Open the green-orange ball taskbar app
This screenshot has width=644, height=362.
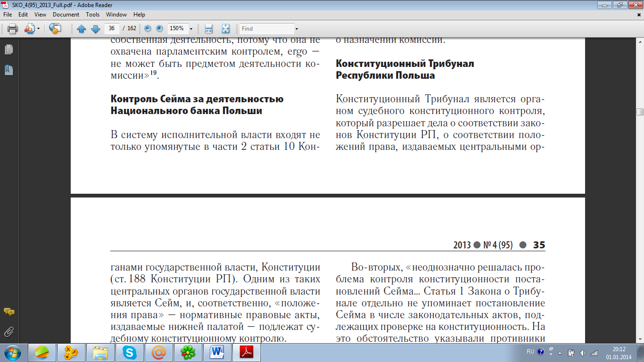[x=42, y=353]
